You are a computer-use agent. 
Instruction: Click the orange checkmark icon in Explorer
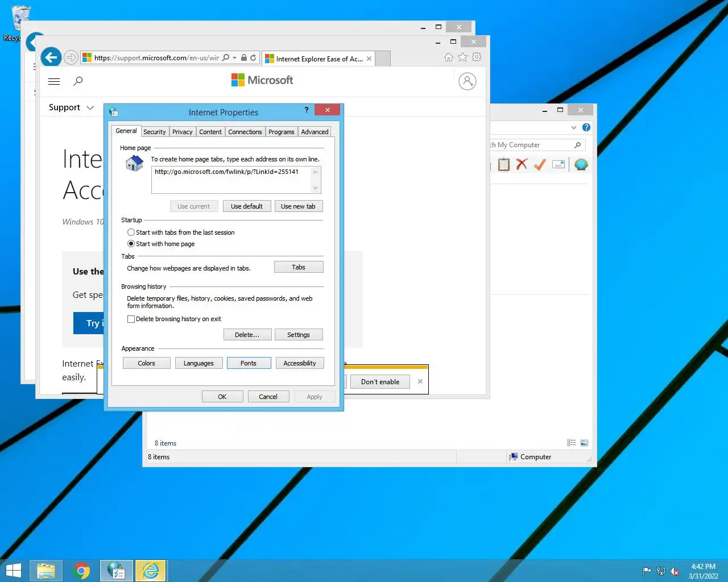pos(540,164)
